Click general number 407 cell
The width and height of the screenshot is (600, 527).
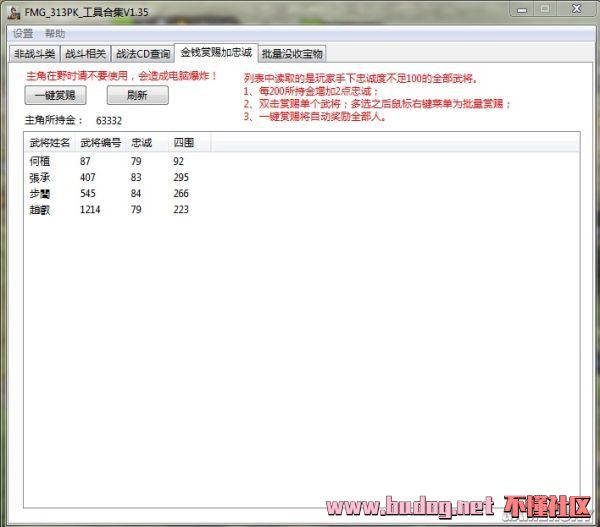click(x=88, y=177)
